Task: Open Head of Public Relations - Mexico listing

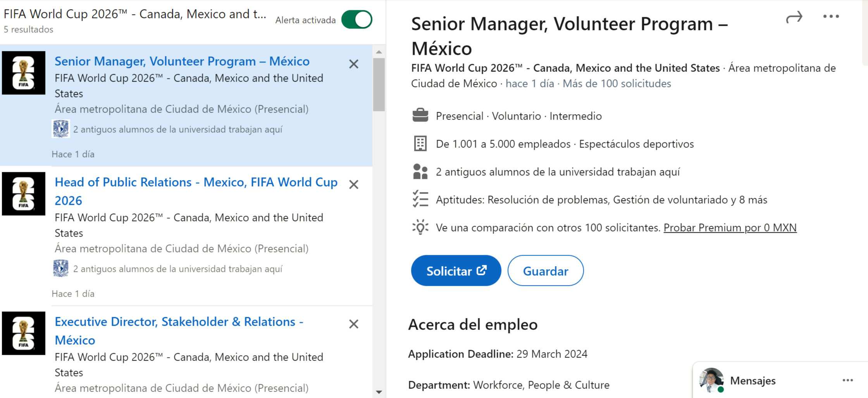Action: pyautogui.click(x=196, y=191)
